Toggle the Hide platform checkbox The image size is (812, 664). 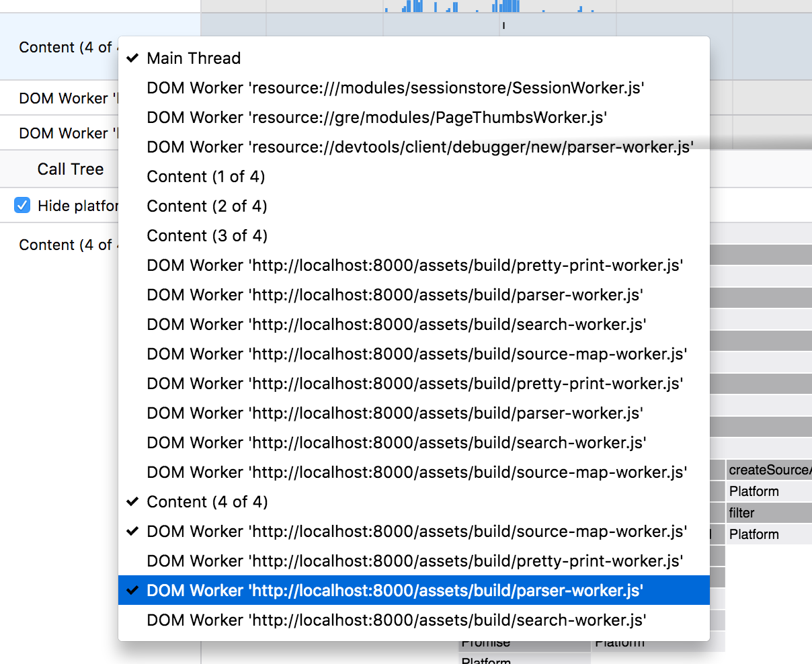[x=22, y=206]
